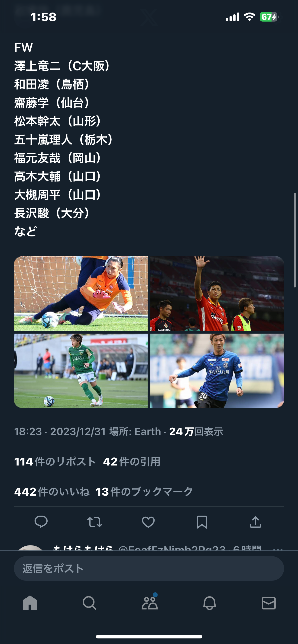Open the share icon menu
Screen dimensions: 298x644
tap(256, 522)
